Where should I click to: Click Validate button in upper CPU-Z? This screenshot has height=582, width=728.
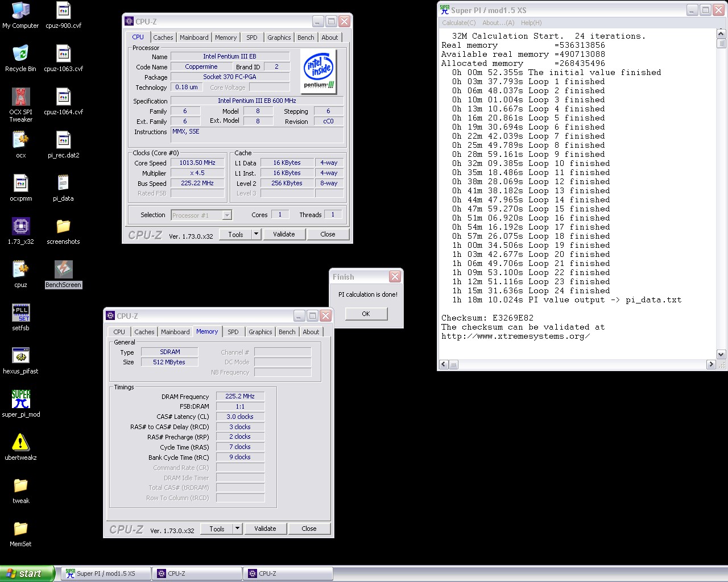pyautogui.click(x=284, y=234)
